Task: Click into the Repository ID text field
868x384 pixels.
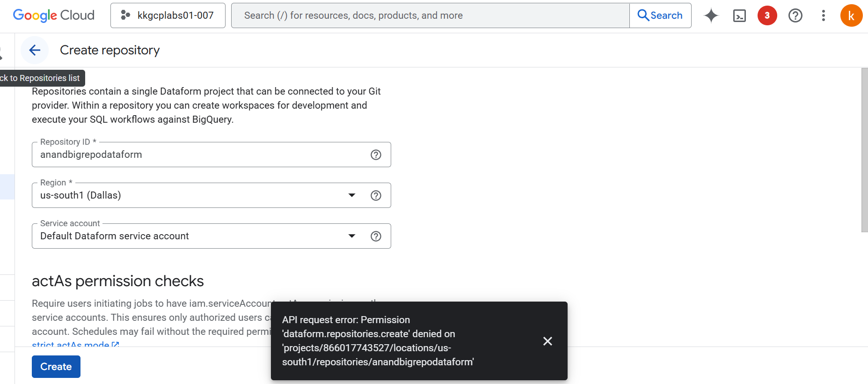Action: (201, 155)
